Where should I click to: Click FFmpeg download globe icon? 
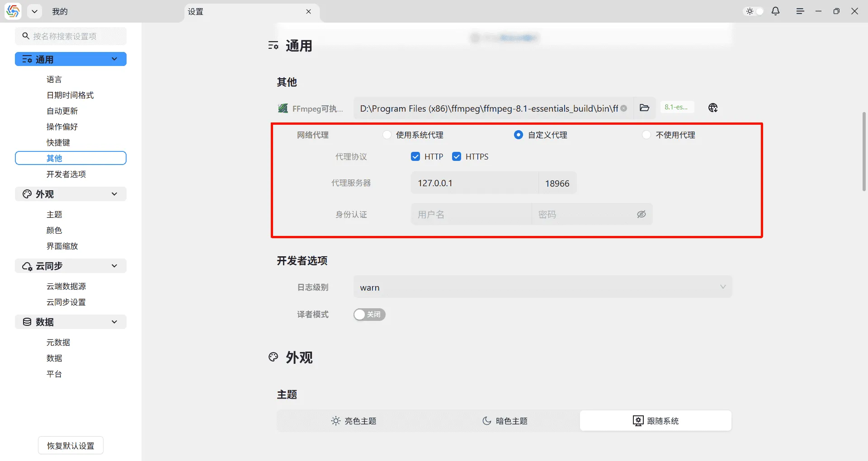[x=713, y=108]
